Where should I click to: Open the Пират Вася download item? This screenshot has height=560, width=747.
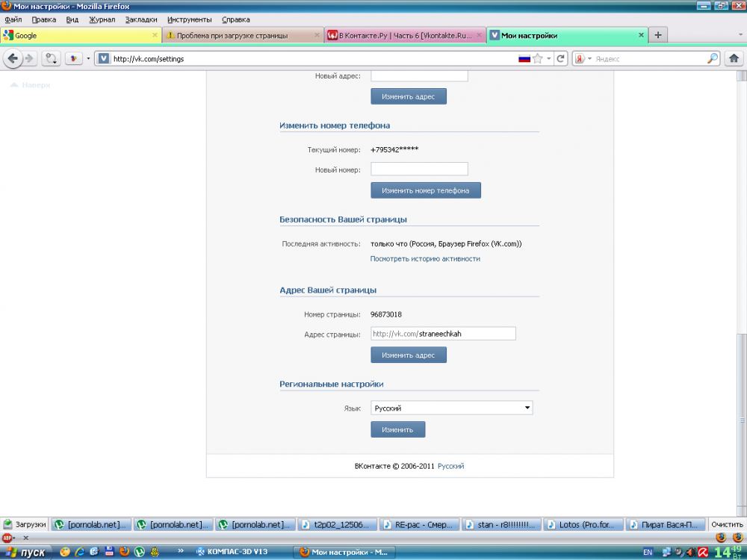tap(666, 524)
